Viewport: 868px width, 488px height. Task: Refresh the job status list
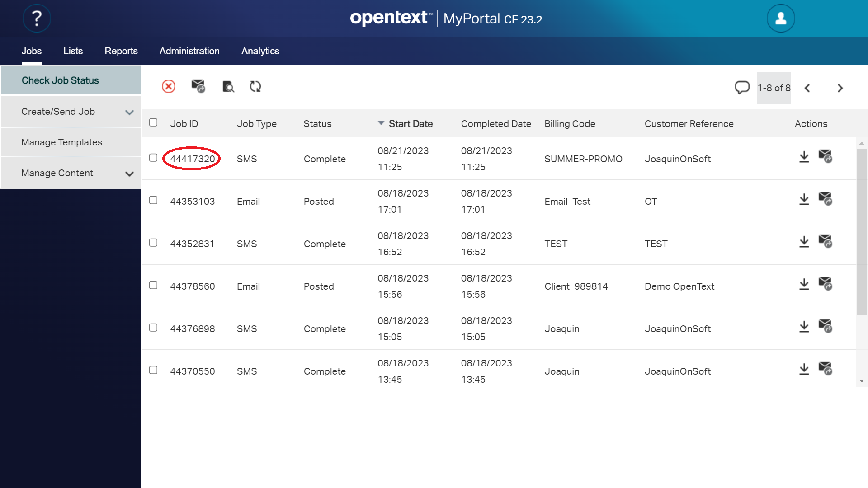pyautogui.click(x=255, y=86)
